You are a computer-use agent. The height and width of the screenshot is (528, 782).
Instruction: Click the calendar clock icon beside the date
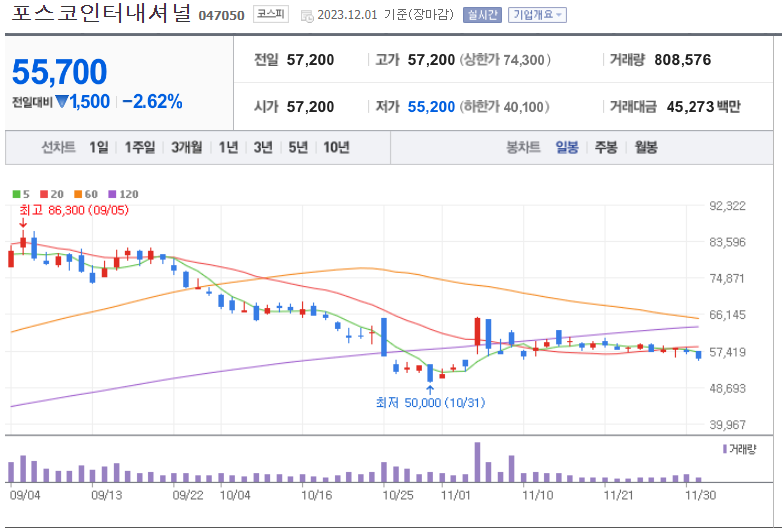point(307,16)
